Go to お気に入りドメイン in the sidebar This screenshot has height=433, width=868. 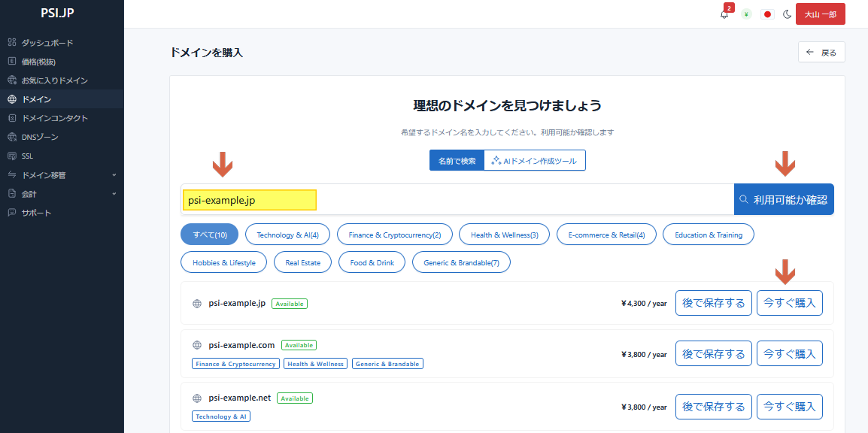pyautogui.click(x=54, y=80)
